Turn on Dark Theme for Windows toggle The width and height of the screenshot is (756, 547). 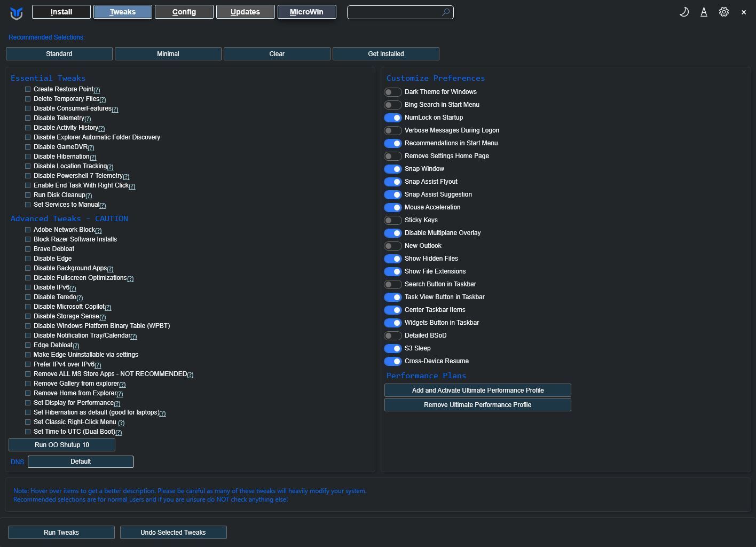coord(393,92)
